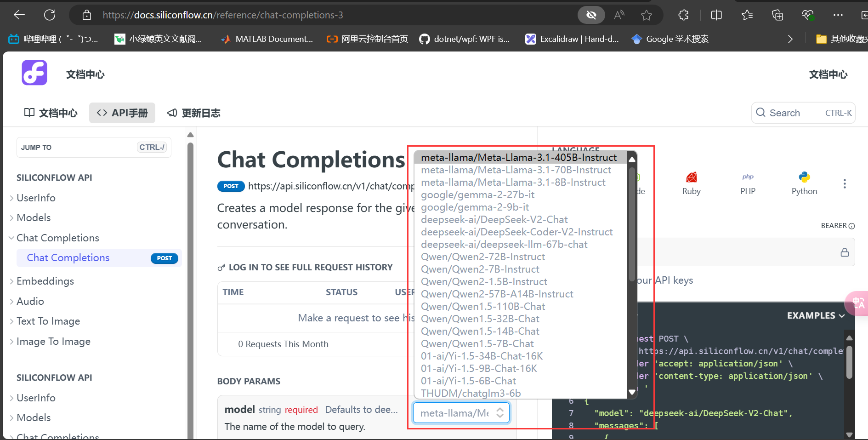Open the 更新日志 tab
This screenshot has height=440, width=868.
[x=193, y=113]
